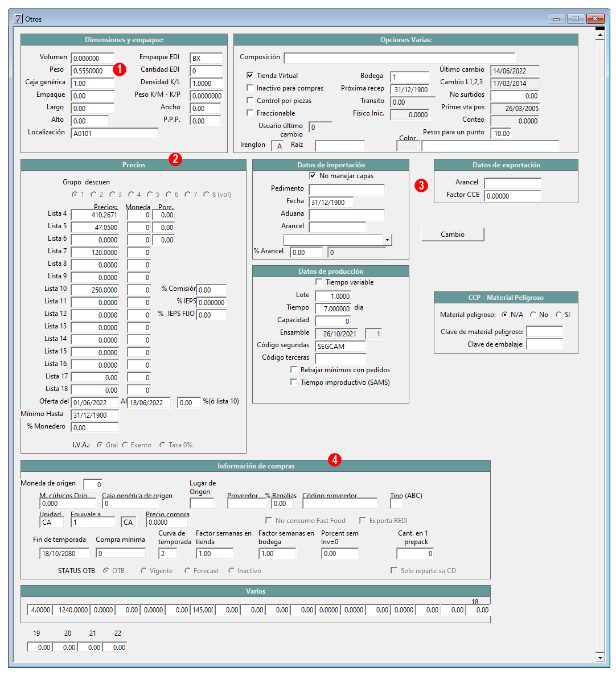Click the Aduana input field
616x675 pixels.
point(347,215)
